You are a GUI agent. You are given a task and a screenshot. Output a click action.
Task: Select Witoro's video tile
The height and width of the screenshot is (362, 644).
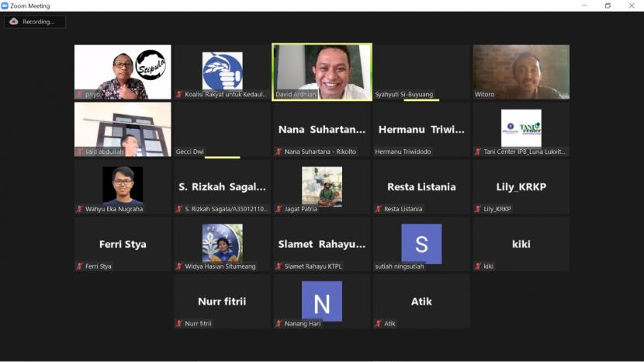pyautogui.click(x=521, y=71)
